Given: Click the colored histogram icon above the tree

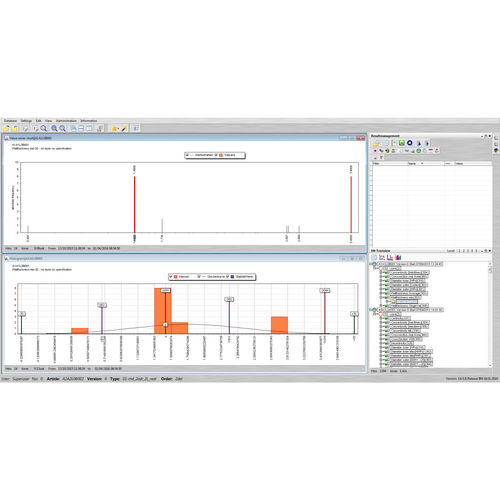Looking at the screenshot, I should (398, 257).
